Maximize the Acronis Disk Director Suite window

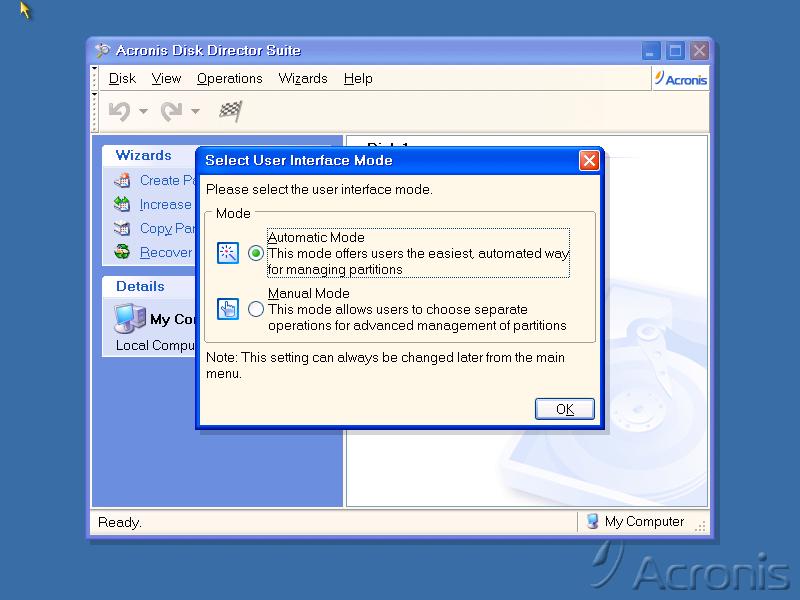675,51
